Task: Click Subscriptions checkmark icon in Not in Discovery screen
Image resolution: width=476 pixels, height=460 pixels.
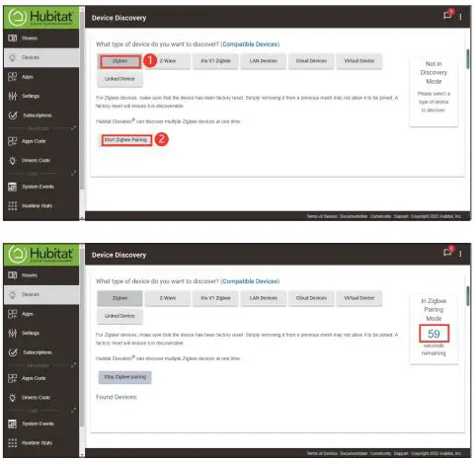Action: [x=13, y=115]
